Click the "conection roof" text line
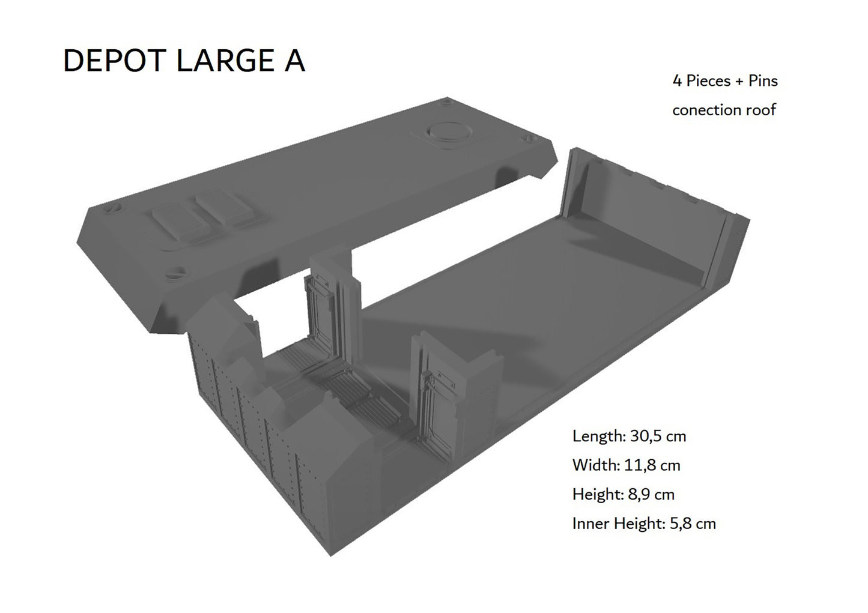This screenshot has height=613, width=868. point(724,110)
